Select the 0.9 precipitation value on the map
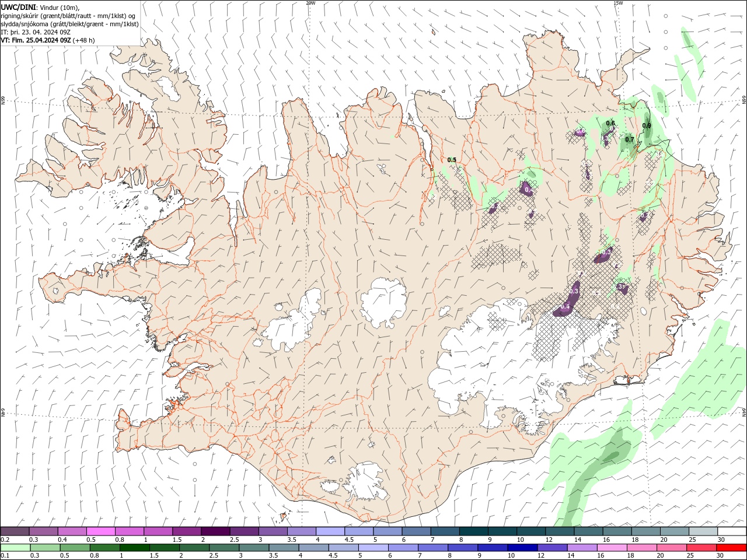 coord(647,125)
